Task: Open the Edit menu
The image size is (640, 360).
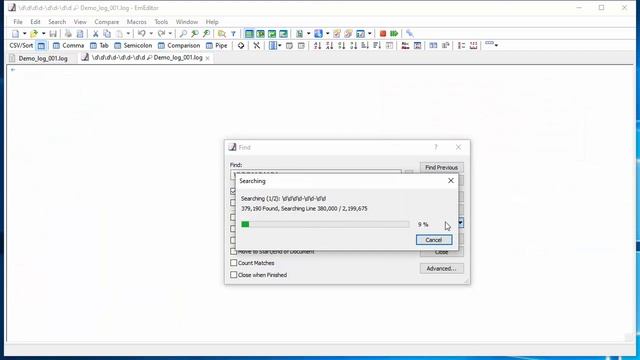Action: click(x=35, y=22)
